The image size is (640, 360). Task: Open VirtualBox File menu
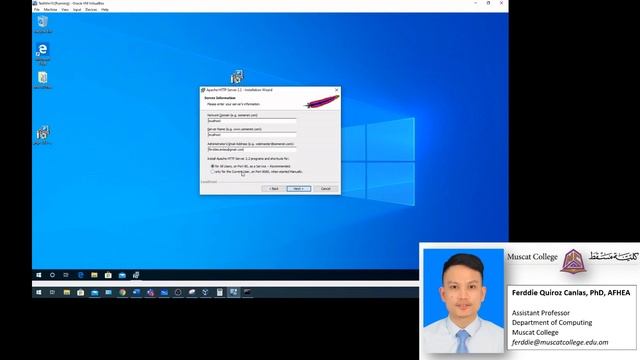37,9
